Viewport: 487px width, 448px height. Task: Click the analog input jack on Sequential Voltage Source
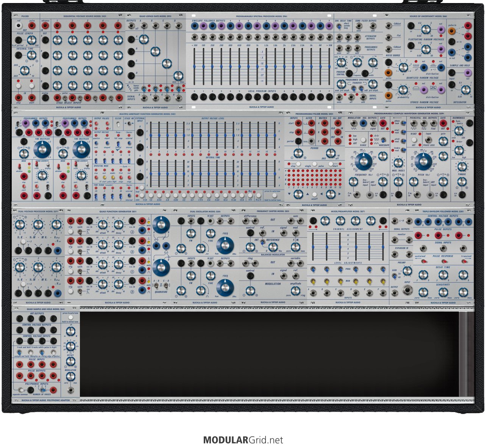click(45, 98)
